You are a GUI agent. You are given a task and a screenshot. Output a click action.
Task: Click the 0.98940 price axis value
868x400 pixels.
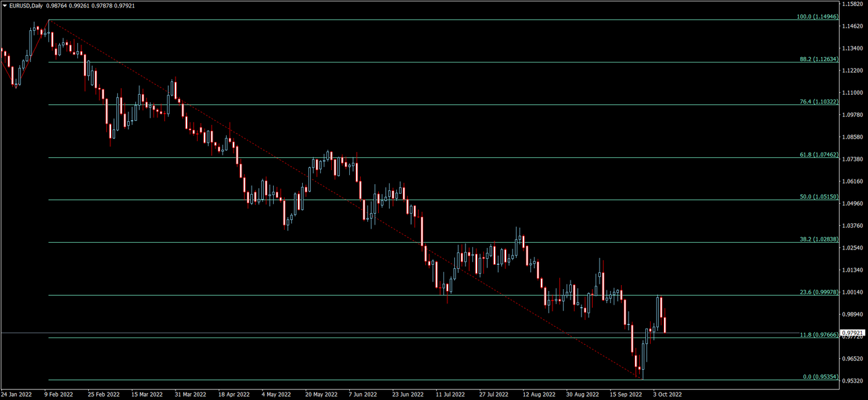(853, 315)
